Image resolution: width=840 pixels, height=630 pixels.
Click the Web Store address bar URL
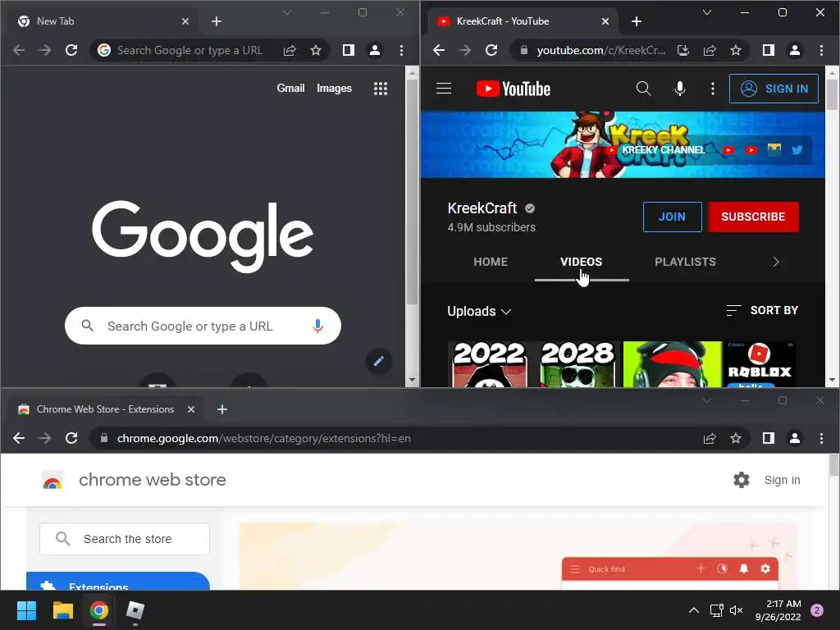(x=263, y=438)
